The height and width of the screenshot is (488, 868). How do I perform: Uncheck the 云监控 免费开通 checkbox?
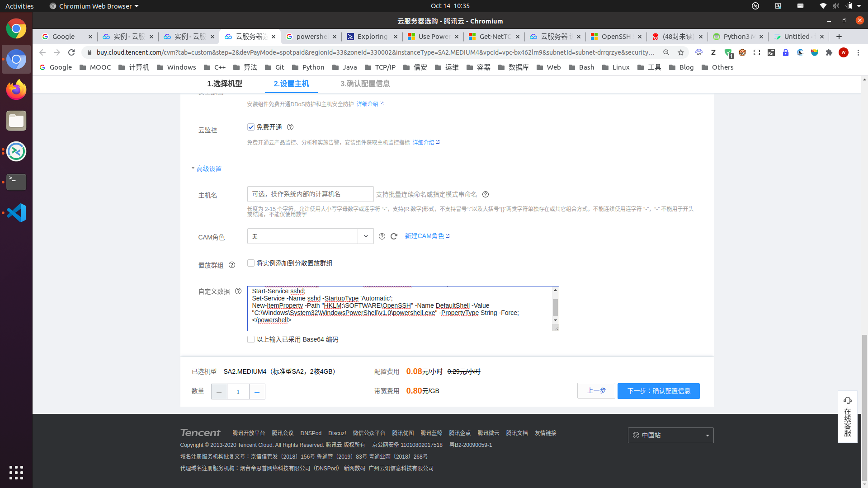pyautogui.click(x=251, y=127)
